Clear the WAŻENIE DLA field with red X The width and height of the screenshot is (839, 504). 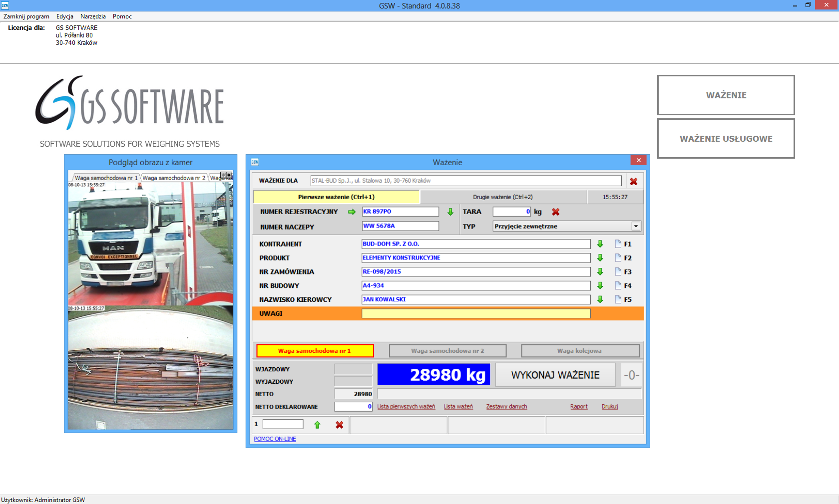click(x=633, y=182)
